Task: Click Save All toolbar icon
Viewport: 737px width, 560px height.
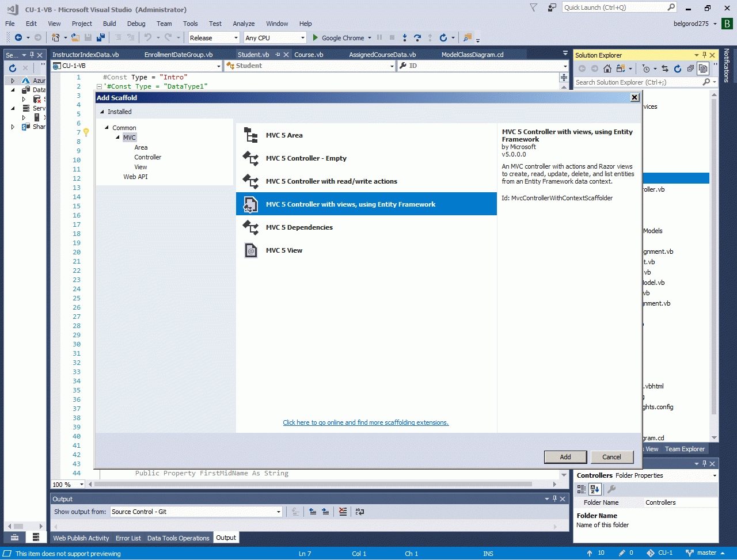Action: tap(101, 38)
